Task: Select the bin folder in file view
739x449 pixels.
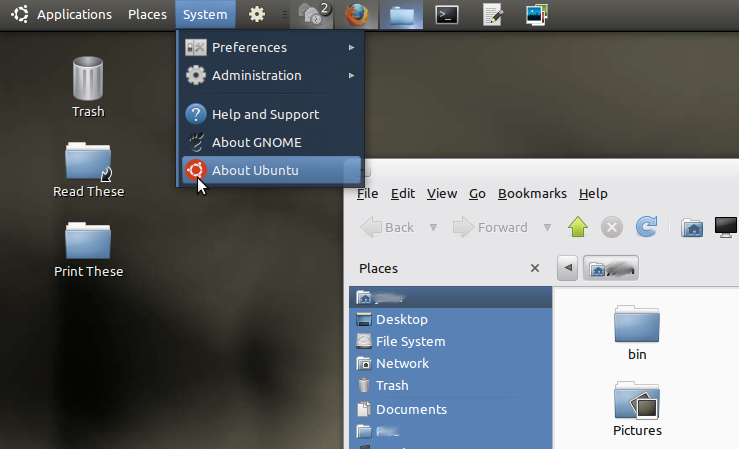Action: [x=637, y=333]
